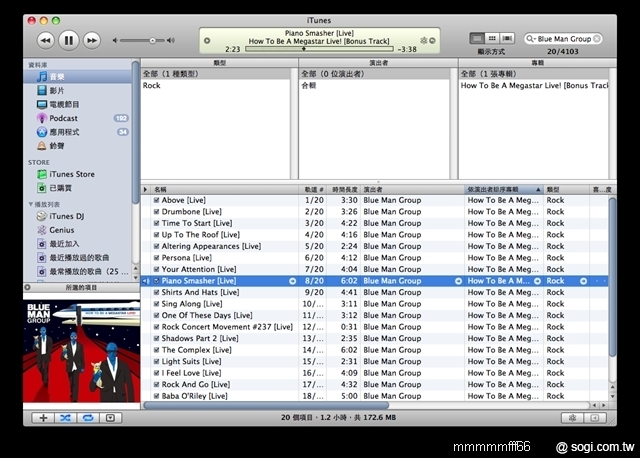640x458 pixels.
Task: Add a new playlist with plus button
Action: (x=43, y=417)
